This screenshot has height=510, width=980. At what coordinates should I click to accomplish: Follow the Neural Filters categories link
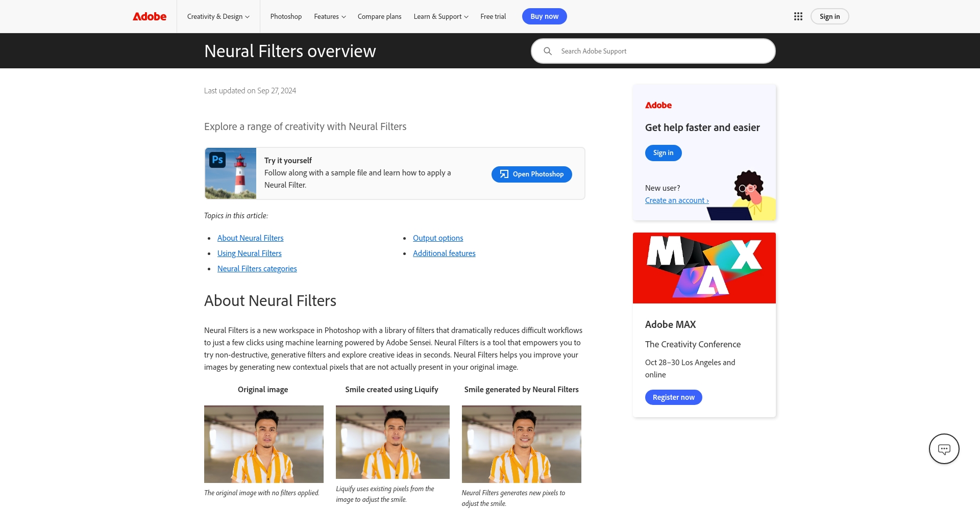click(x=257, y=269)
